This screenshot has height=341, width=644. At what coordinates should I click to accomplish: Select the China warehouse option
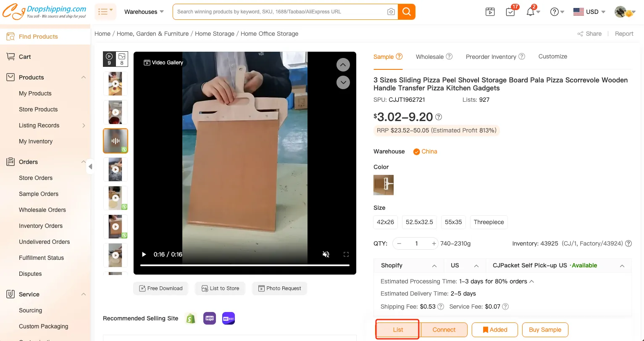(x=425, y=151)
